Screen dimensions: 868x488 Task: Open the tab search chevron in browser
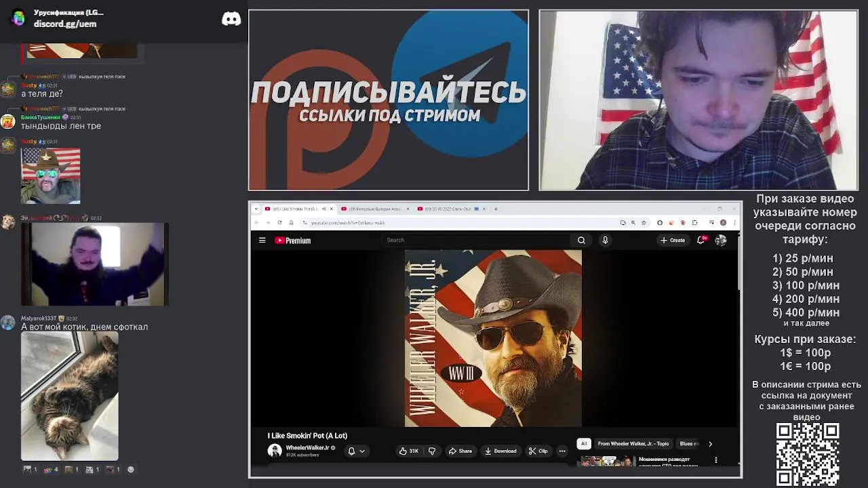coord(256,209)
